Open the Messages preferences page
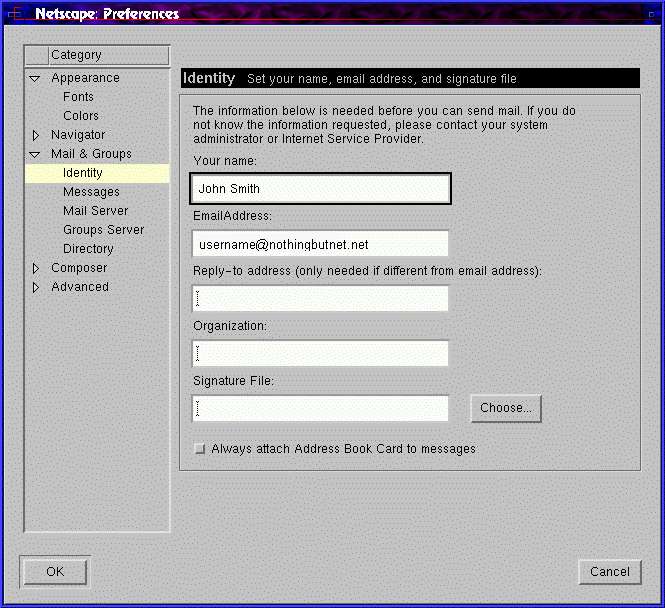 91,192
